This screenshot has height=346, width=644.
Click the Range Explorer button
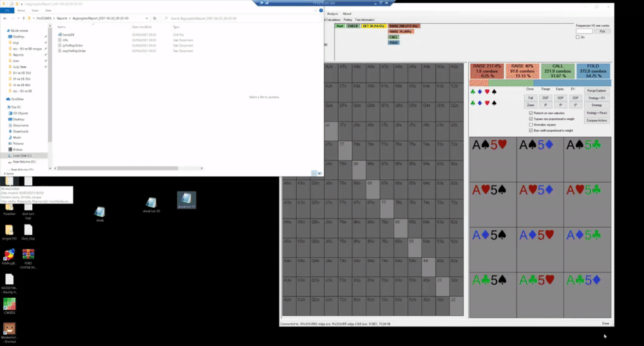click(596, 91)
